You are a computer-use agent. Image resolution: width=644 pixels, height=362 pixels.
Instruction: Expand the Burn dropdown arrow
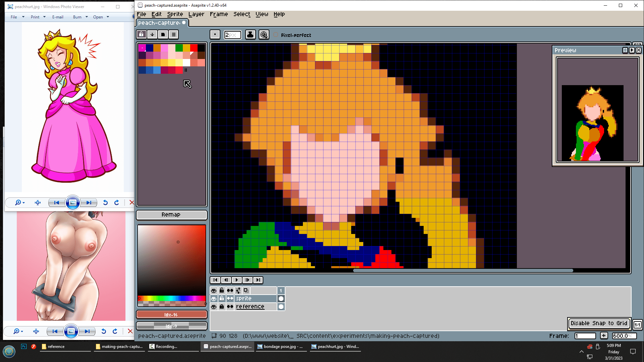[87, 17]
